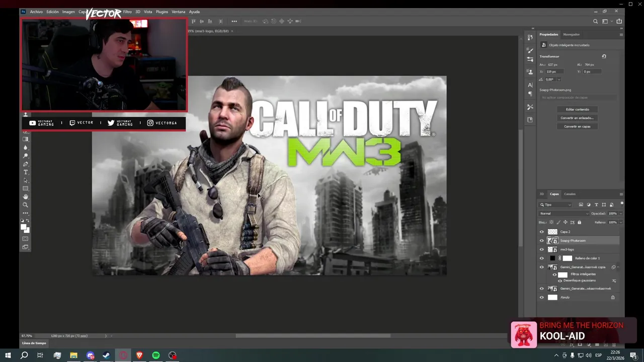The width and height of the screenshot is (644, 362).
Task: Select the Zoom tool in toolbar
Action: (26, 205)
